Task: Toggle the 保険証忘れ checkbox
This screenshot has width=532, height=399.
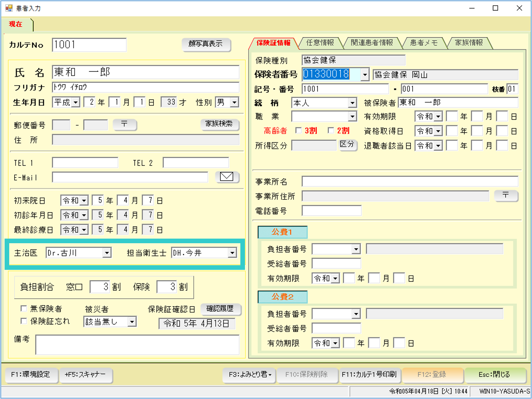Action: pos(24,321)
